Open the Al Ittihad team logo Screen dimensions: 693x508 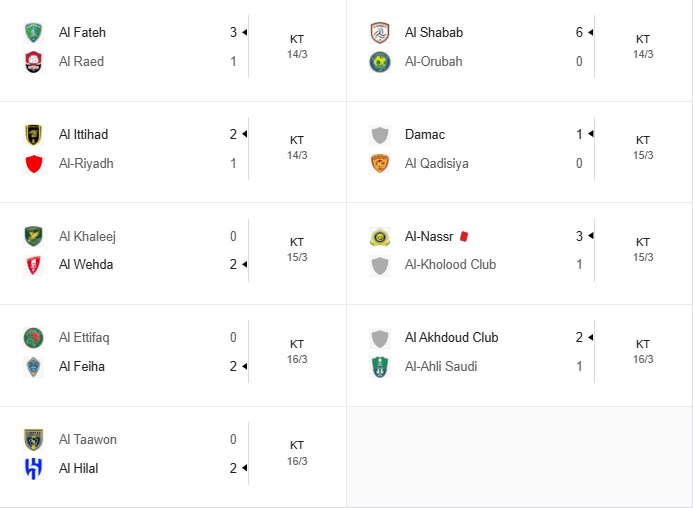click(x=34, y=134)
